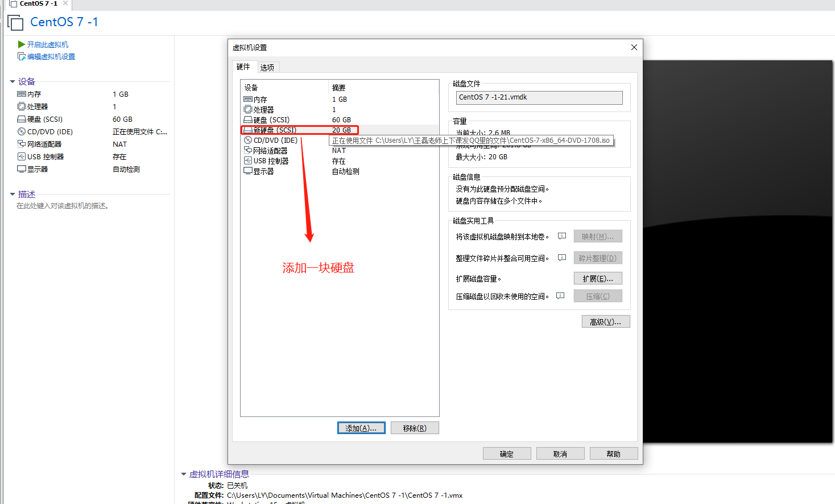
Task: Click 网络适配器 icon in main window panel
Action: [22, 144]
